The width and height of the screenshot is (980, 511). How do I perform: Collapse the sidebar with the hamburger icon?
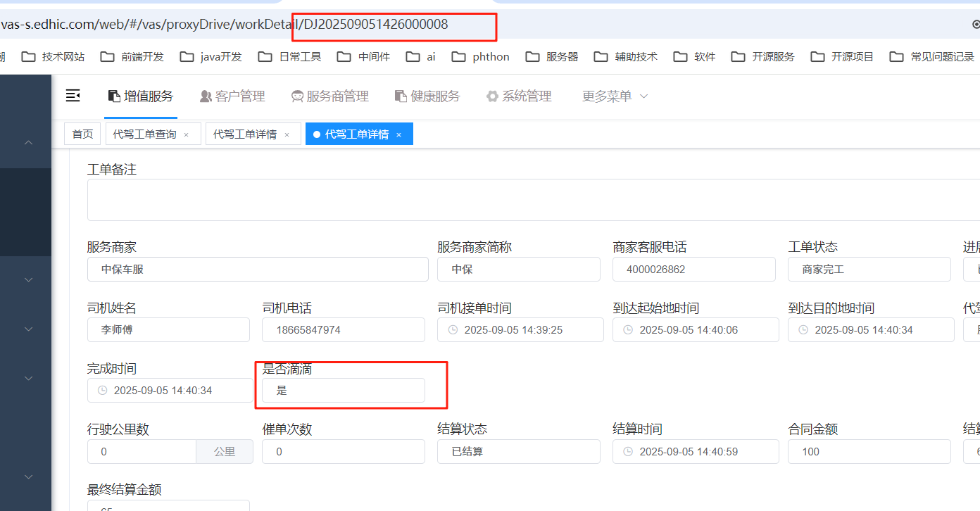point(73,96)
